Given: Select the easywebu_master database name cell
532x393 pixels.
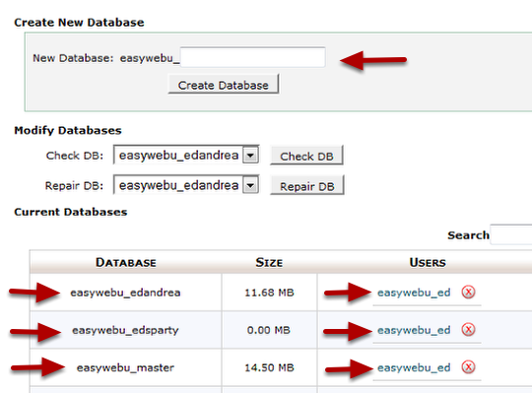Looking at the screenshot, I should 125,367.
